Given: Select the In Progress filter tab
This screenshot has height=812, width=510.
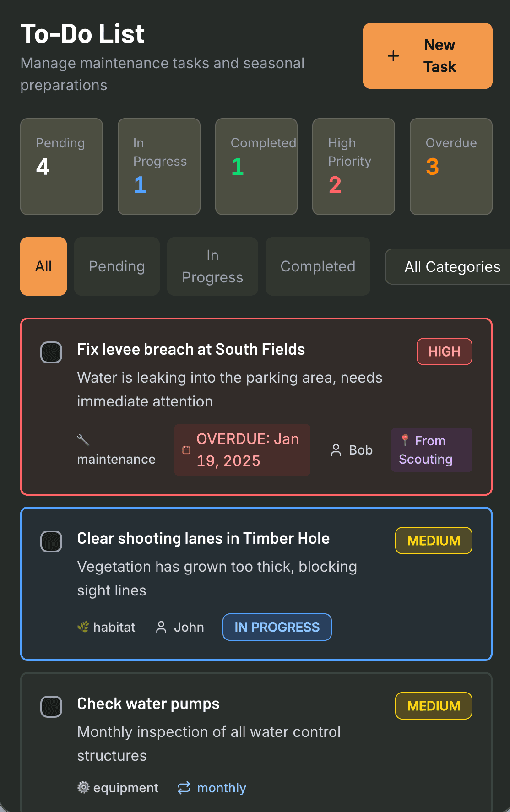Looking at the screenshot, I should 212,266.
